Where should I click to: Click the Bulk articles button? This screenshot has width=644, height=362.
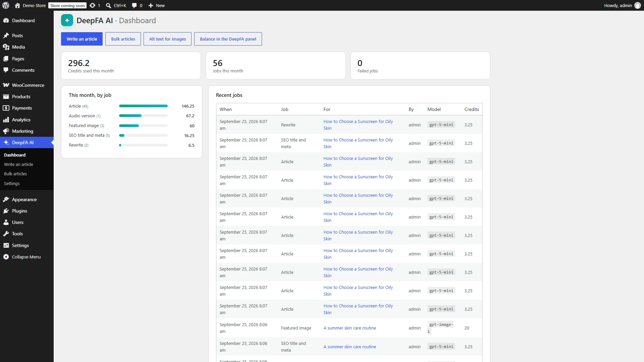tap(123, 39)
